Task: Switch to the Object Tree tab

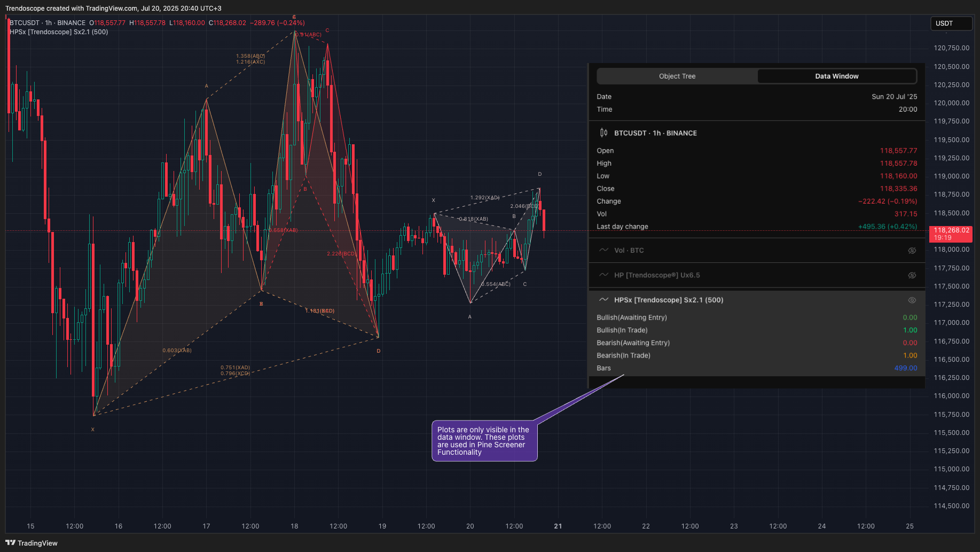Action: tap(677, 76)
